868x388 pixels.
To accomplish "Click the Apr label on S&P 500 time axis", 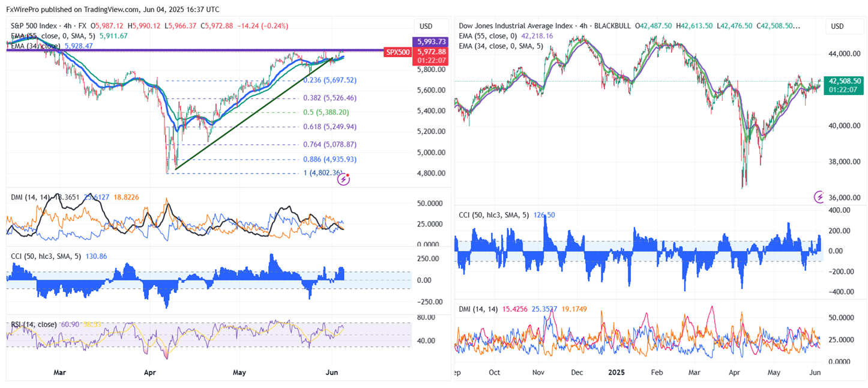I will pos(149,372).
